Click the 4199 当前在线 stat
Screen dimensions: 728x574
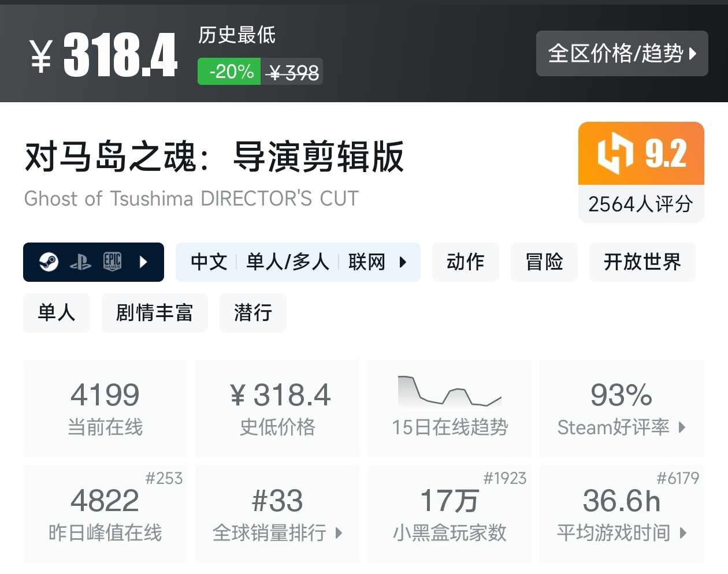(105, 408)
